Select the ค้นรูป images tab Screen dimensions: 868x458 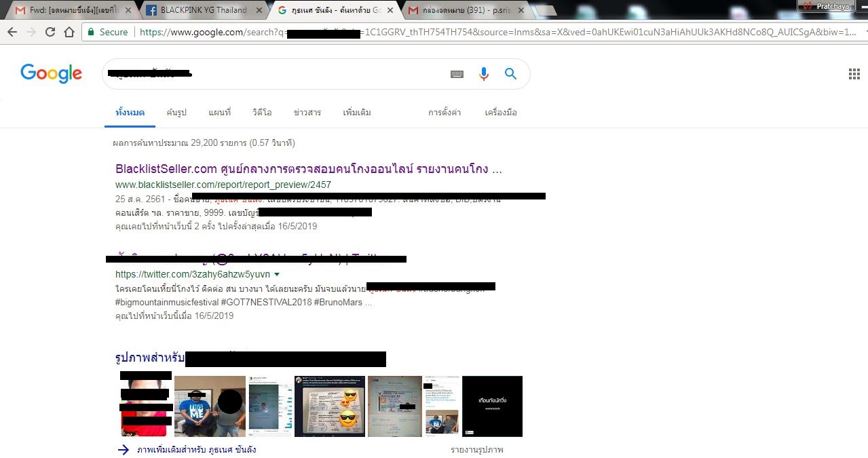point(176,113)
